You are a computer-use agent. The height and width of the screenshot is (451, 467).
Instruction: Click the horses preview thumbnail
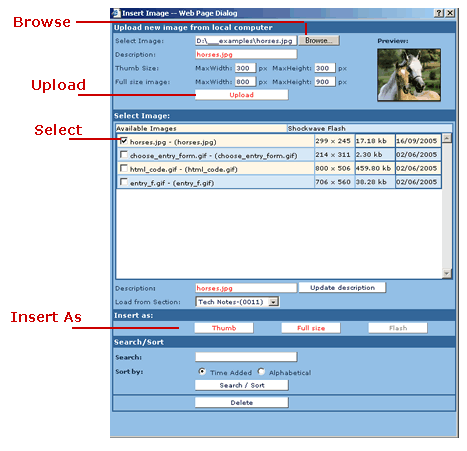409,75
